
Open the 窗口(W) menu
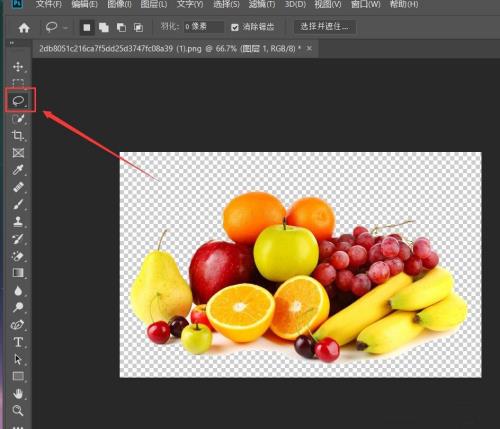coord(365,4)
